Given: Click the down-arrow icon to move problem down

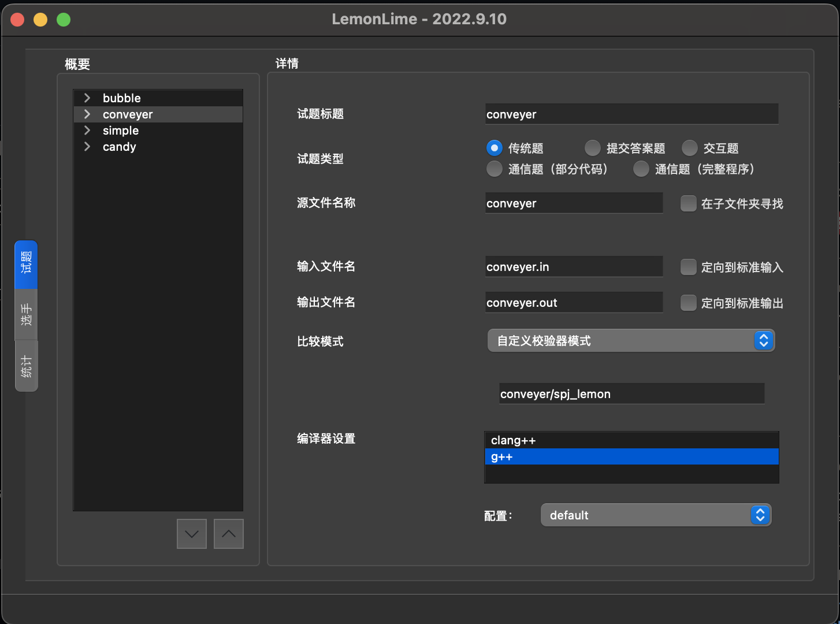Looking at the screenshot, I should (191, 533).
